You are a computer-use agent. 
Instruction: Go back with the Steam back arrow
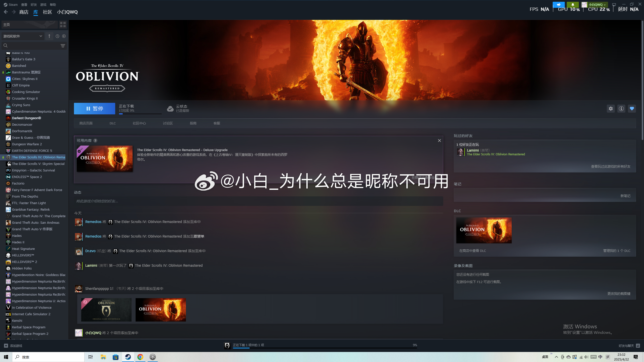(6, 12)
